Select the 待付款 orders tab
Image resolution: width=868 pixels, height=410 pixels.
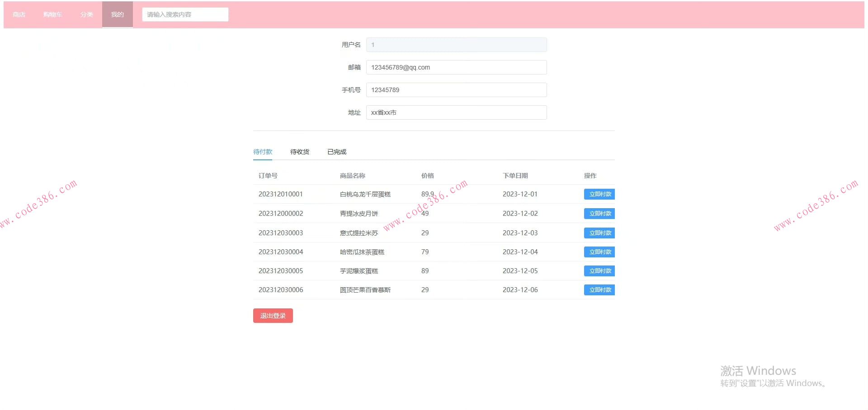(x=263, y=151)
